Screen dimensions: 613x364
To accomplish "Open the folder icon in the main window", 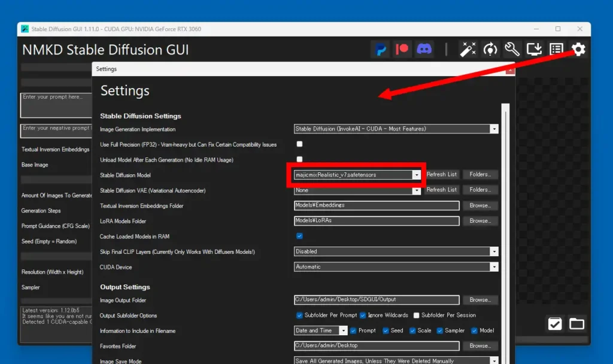I will [x=576, y=324].
